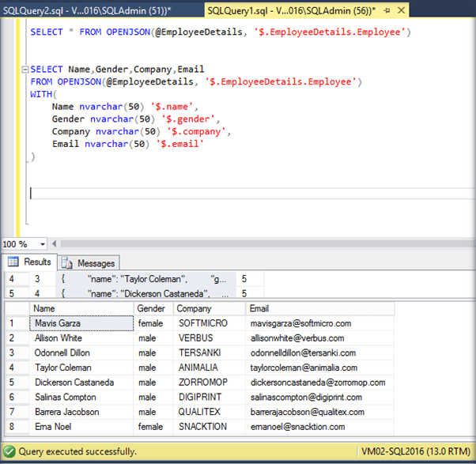
Task: Click the Messages tab icon
Action: pyautogui.click(x=66, y=263)
